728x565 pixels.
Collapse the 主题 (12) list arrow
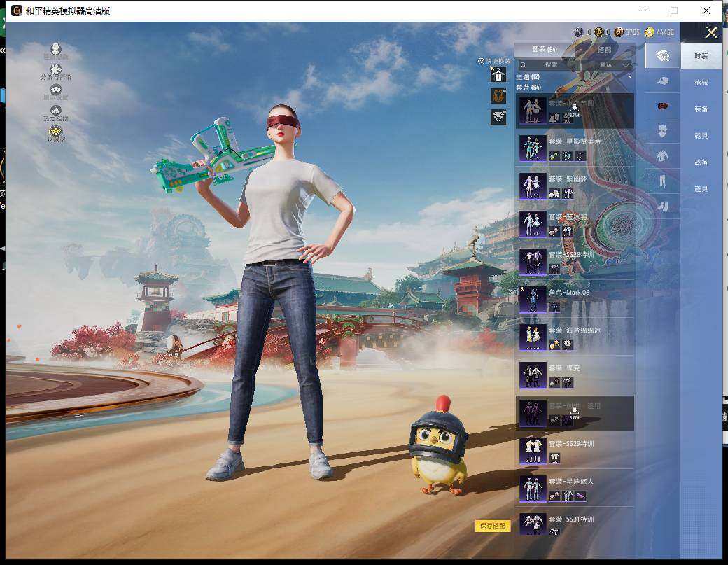(629, 76)
